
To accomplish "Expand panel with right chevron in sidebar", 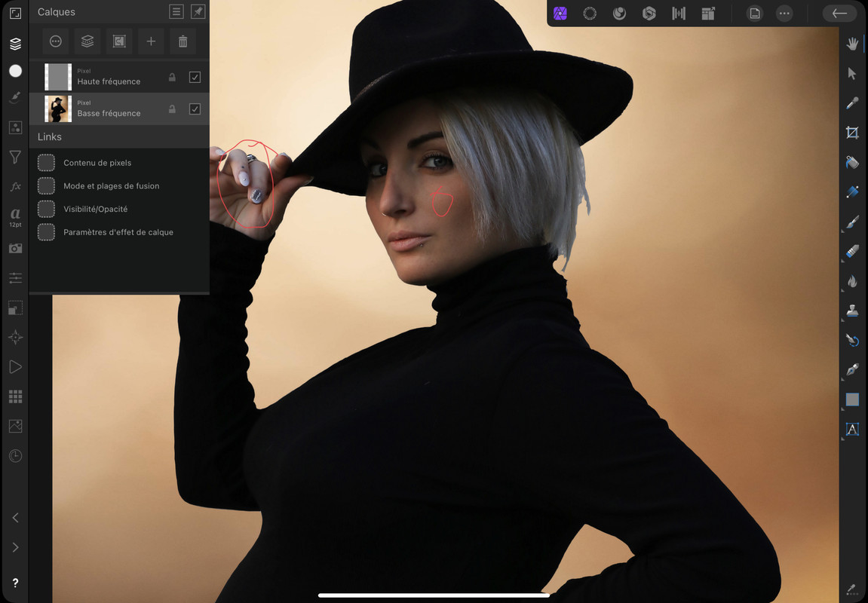I will click(16, 547).
